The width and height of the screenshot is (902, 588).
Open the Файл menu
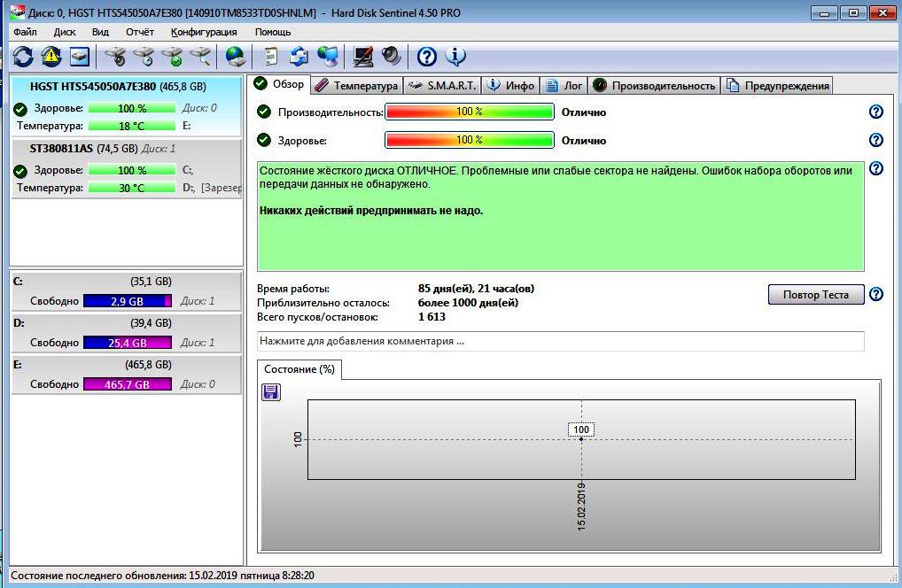tap(25, 32)
